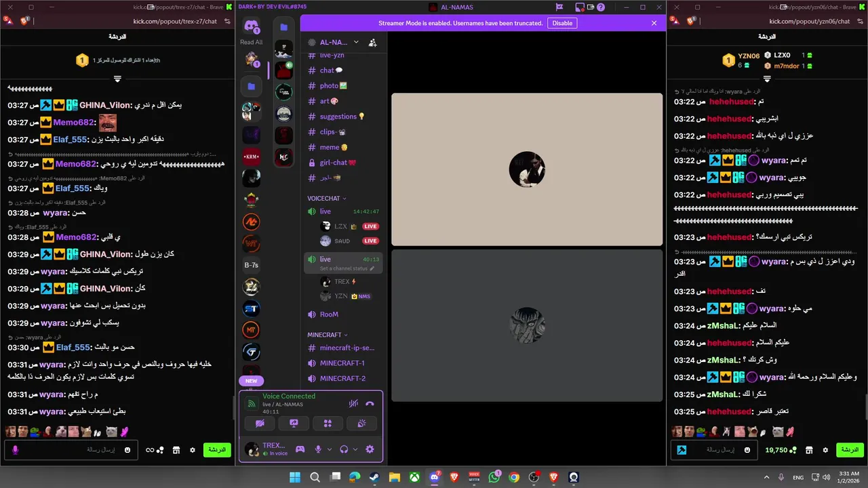Disable Streamer Mode
Image resolution: width=868 pixels, height=488 pixels.
[x=562, y=23]
